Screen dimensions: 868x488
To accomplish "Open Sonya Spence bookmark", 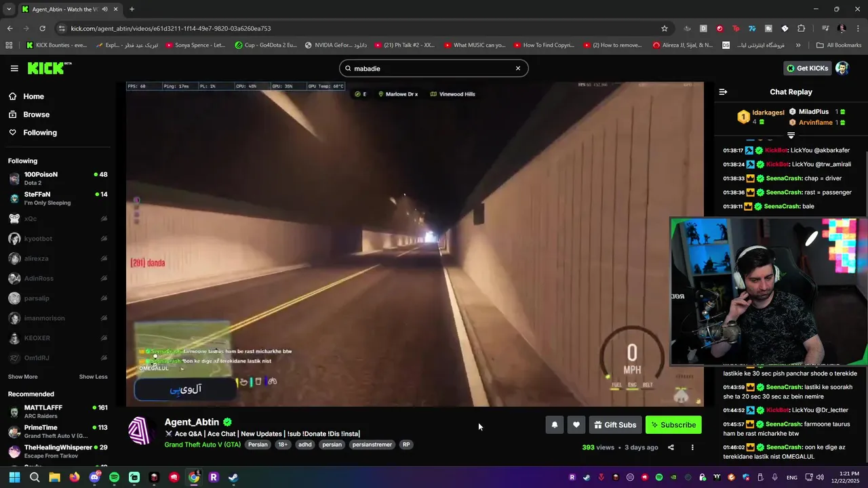I will click(194, 45).
